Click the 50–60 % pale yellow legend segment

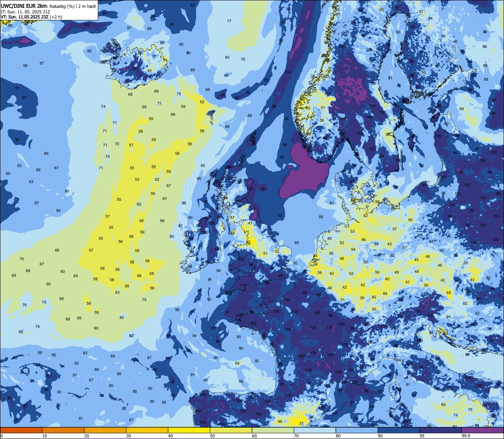(231, 430)
